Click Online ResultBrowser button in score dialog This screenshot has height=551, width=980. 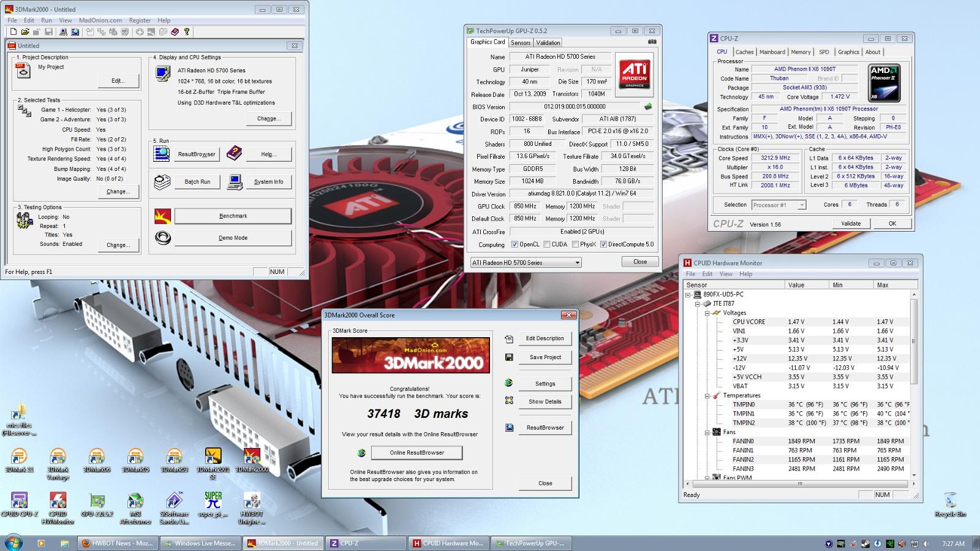[x=417, y=453]
